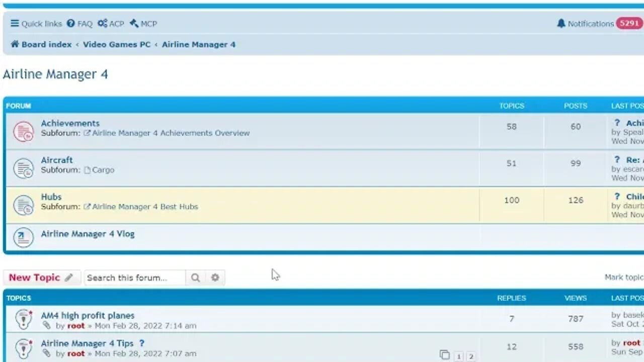
Task: Open the Cargo subforum
Action: [103, 170]
